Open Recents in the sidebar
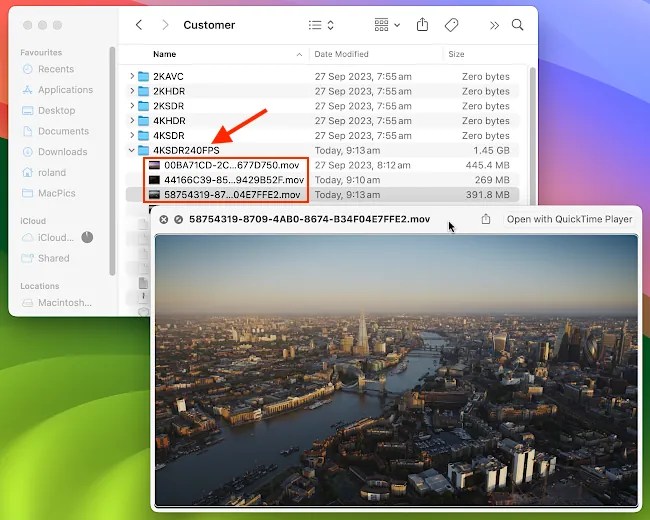 [55, 69]
